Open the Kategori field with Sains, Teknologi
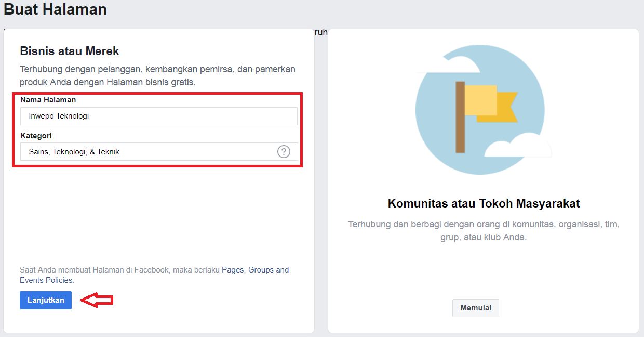 159,152
